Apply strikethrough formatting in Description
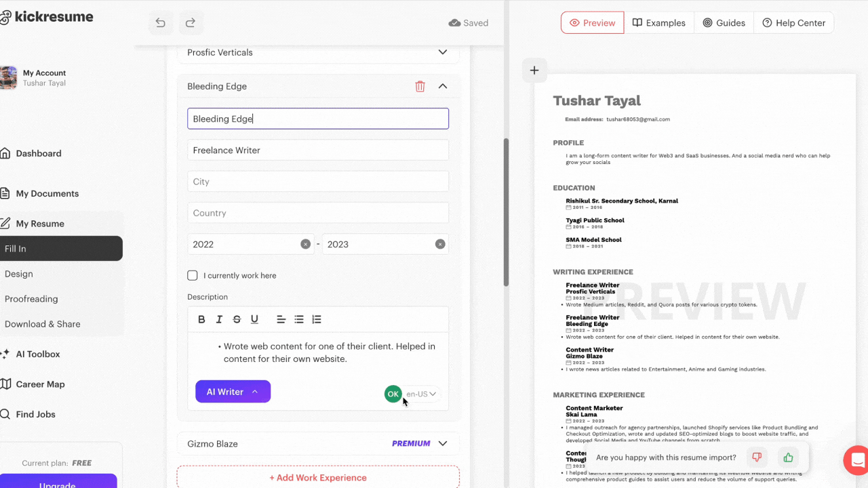Viewport: 868px width, 488px height. [x=237, y=319]
